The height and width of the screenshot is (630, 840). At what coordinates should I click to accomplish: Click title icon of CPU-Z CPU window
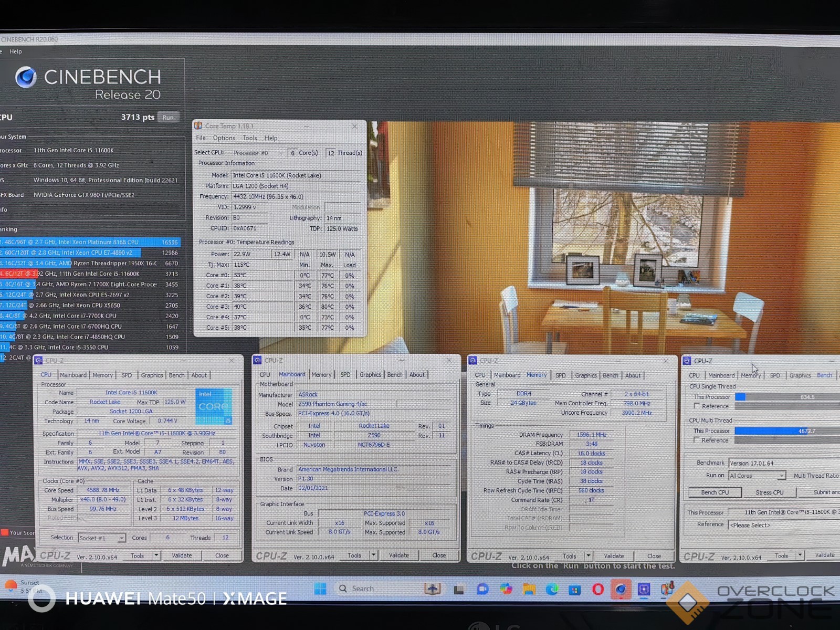[38, 360]
